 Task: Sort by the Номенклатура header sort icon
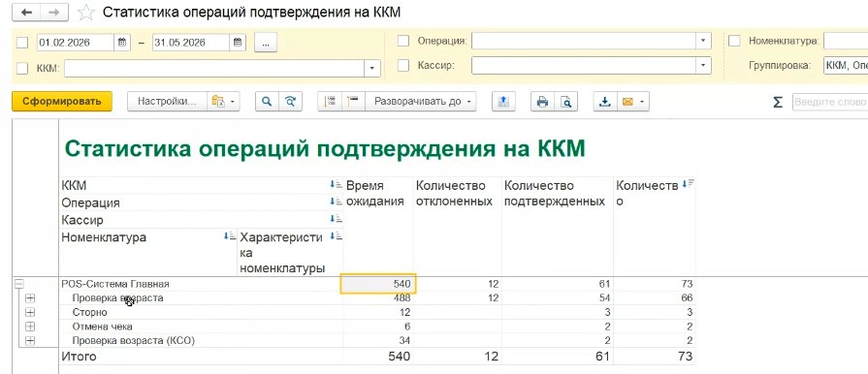pyautogui.click(x=229, y=236)
